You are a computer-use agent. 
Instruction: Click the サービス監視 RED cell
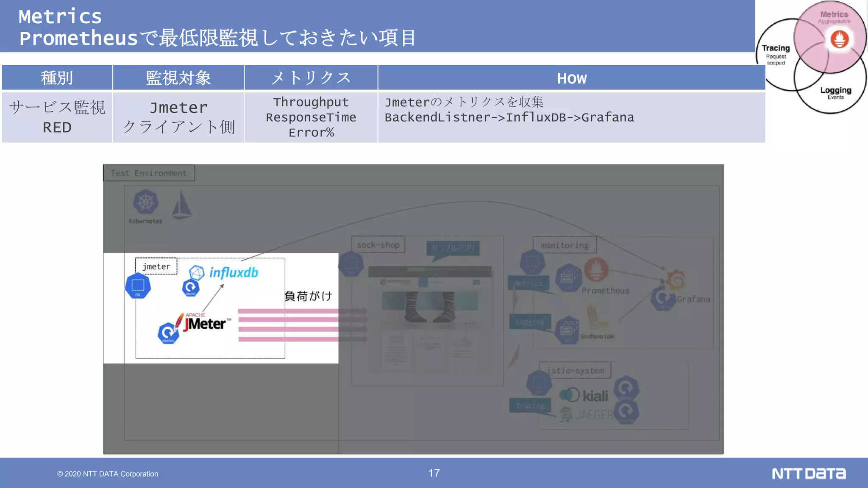click(57, 117)
